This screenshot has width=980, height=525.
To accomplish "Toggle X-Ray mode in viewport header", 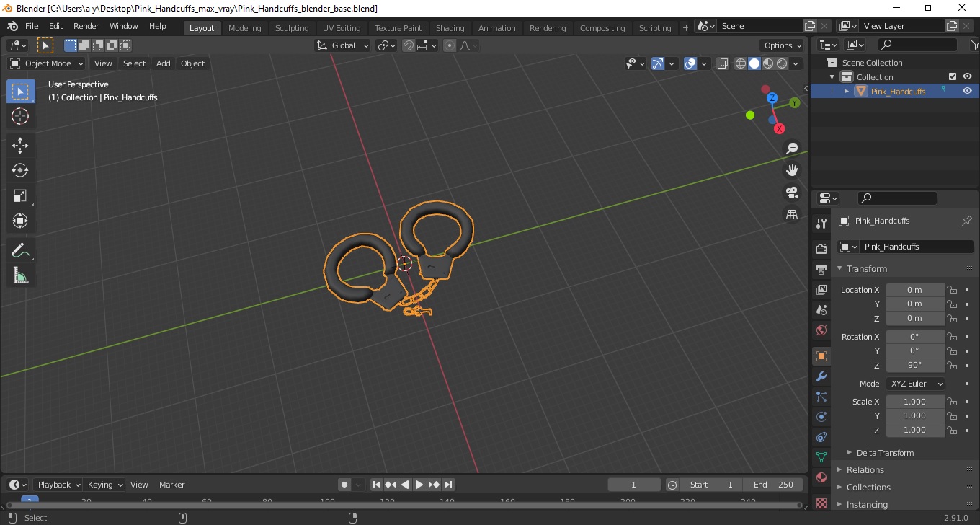I will click(x=723, y=63).
